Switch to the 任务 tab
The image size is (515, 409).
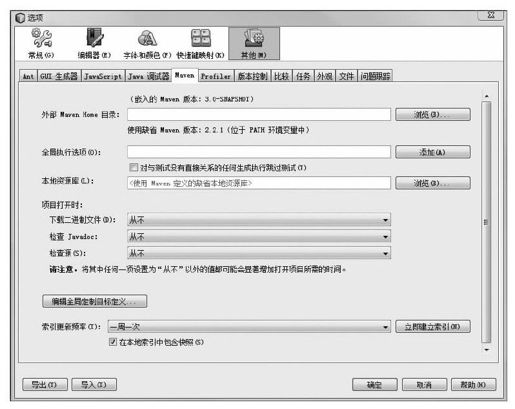point(303,76)
